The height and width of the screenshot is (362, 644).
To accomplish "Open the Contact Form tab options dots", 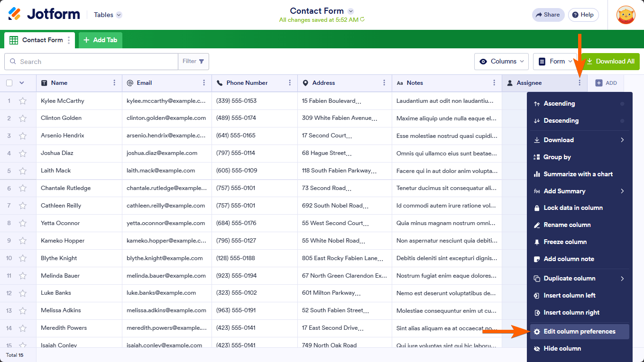I will 69,40.
